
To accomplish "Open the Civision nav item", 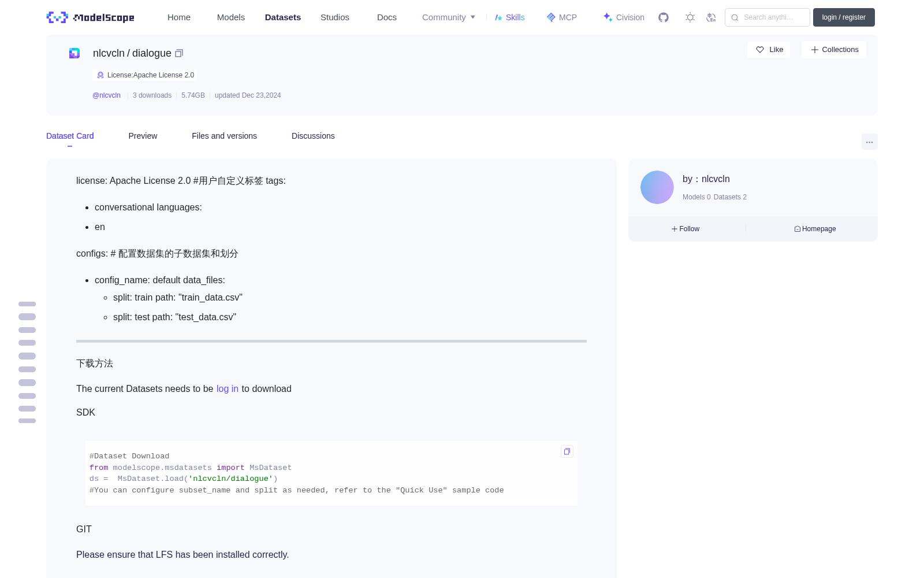I will pos(624,17).
